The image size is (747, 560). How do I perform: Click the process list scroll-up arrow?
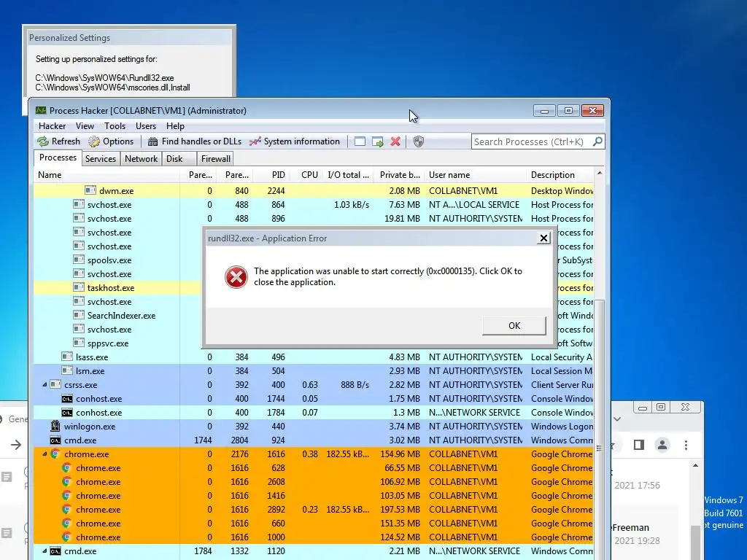(x=600, y=174)
